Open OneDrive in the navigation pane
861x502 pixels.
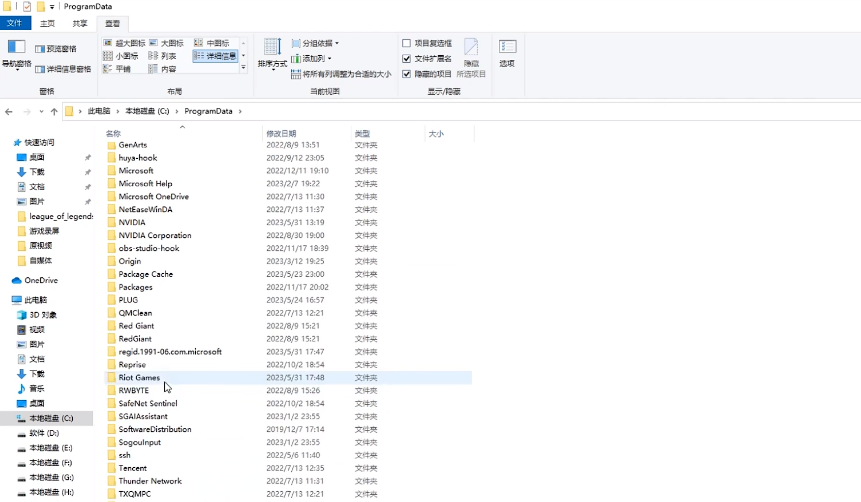pyautogui.click(x=35, y=280)
